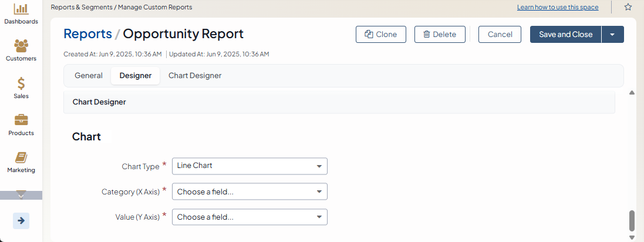Choose a field for Value (Y Axis)
644x242 pixels.
(249, 217)
